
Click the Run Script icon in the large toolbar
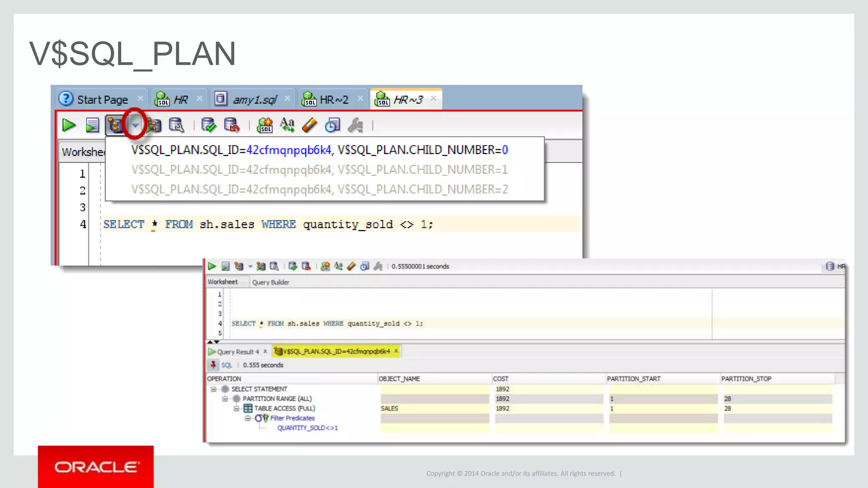(x=92, y=125)
